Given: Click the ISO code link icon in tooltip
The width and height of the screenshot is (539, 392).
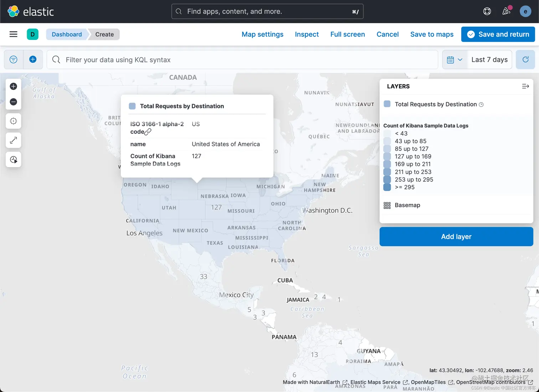Looking at the screenshot, I should click(x=148, y=132).
